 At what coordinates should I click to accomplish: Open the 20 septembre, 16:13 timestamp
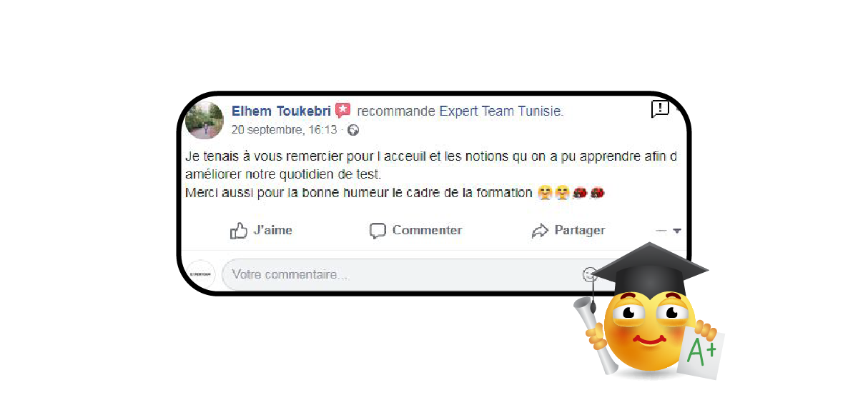(x=284, y=130)
